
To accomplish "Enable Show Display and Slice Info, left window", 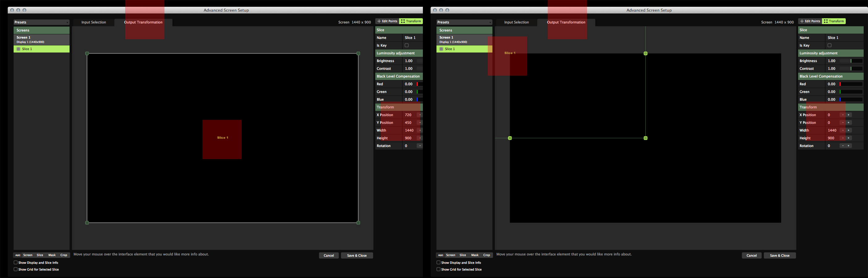I will point(15,263).
